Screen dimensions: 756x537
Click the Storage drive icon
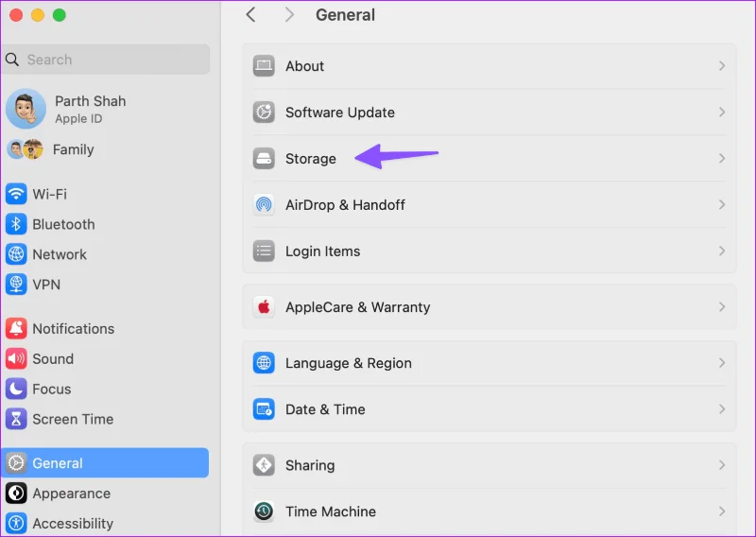tap(264, 159)
